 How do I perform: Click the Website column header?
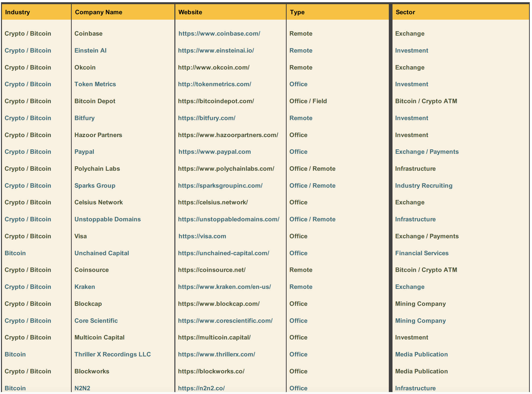click(x=231, y=12)
